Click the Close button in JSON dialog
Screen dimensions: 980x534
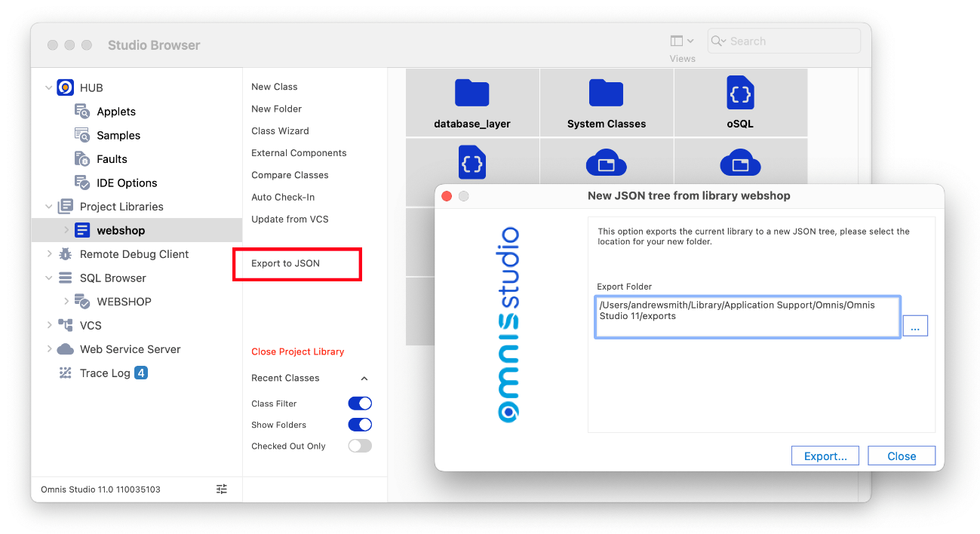(x=902, y=456)
